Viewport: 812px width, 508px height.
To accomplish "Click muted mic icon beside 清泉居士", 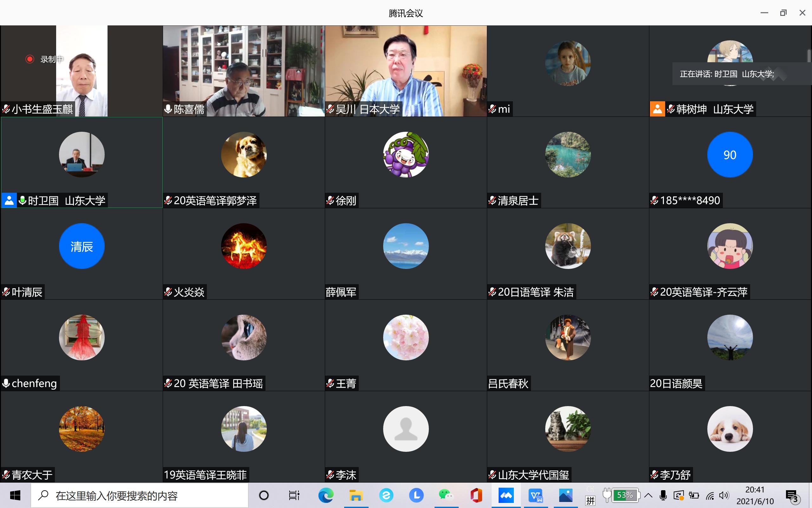I will (x=492, y=201).
